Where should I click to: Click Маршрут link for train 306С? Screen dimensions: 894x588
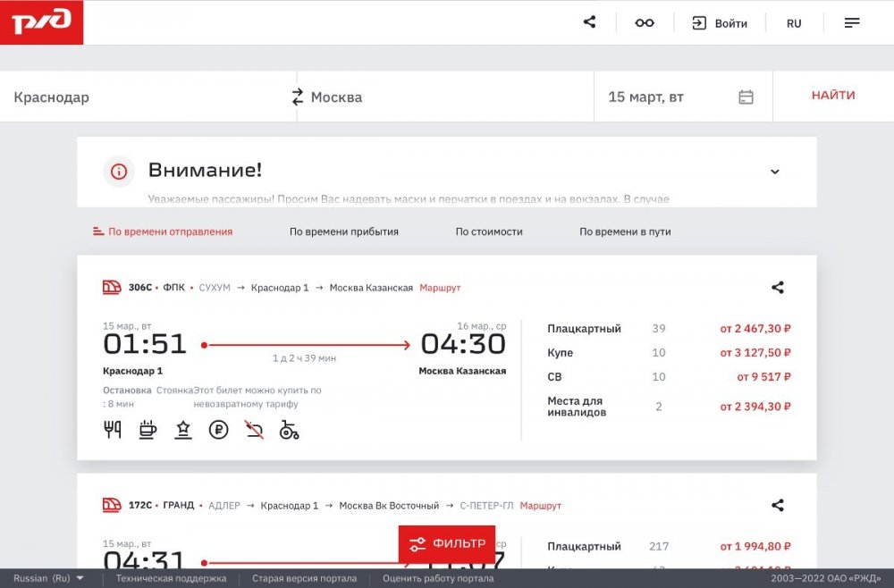click(x=440, y=288)
